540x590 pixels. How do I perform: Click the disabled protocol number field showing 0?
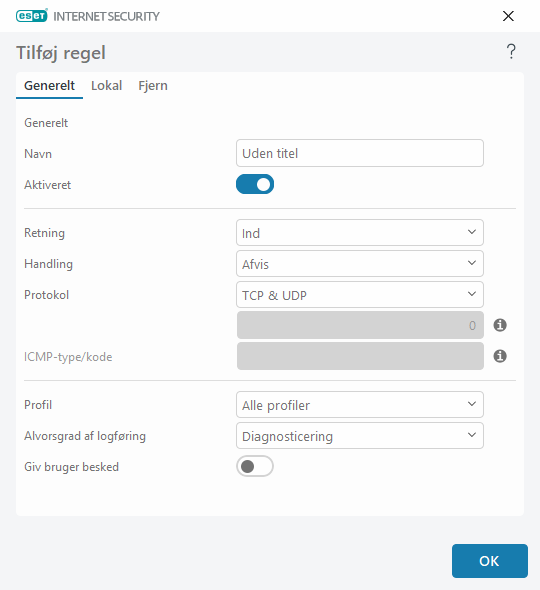pyautogui.click(x=360, y=325)
